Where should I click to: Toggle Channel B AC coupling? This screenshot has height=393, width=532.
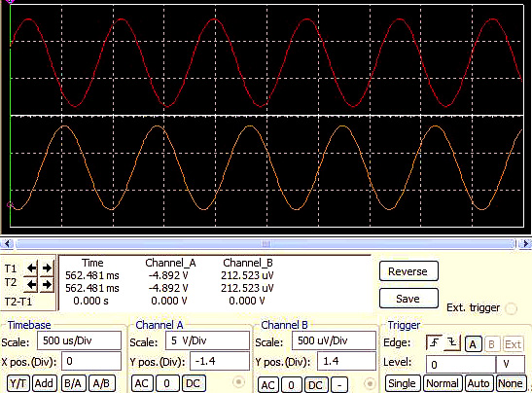click(x=268, y=385)
